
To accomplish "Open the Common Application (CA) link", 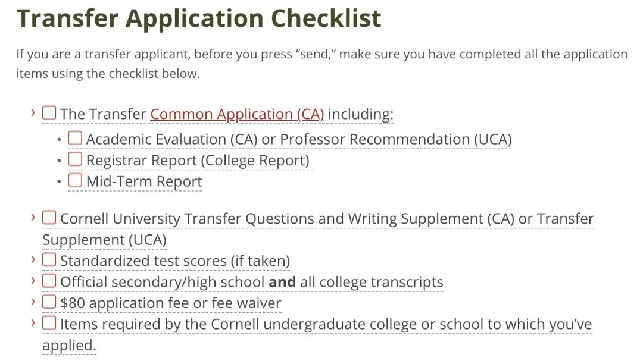I will (x=237, y=114).
